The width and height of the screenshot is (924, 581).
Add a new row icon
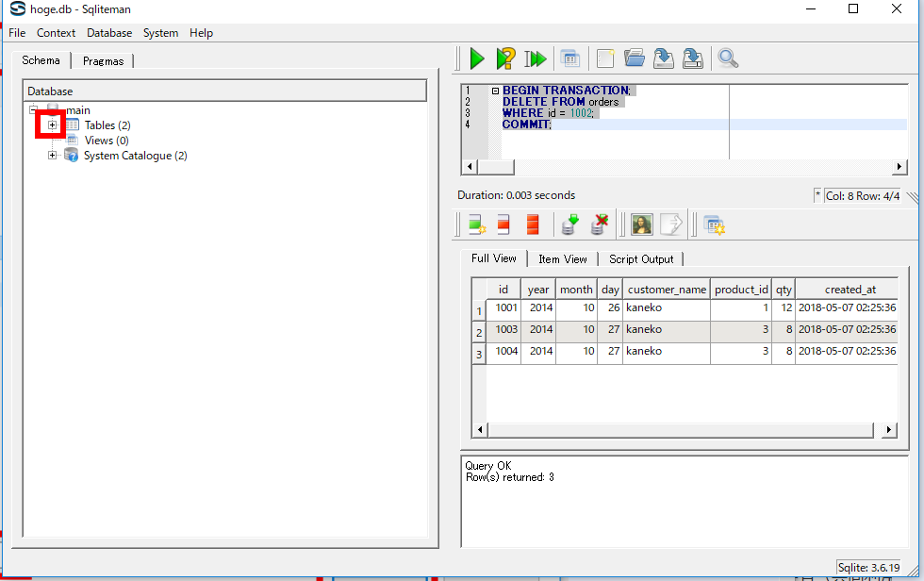(476, 225)
